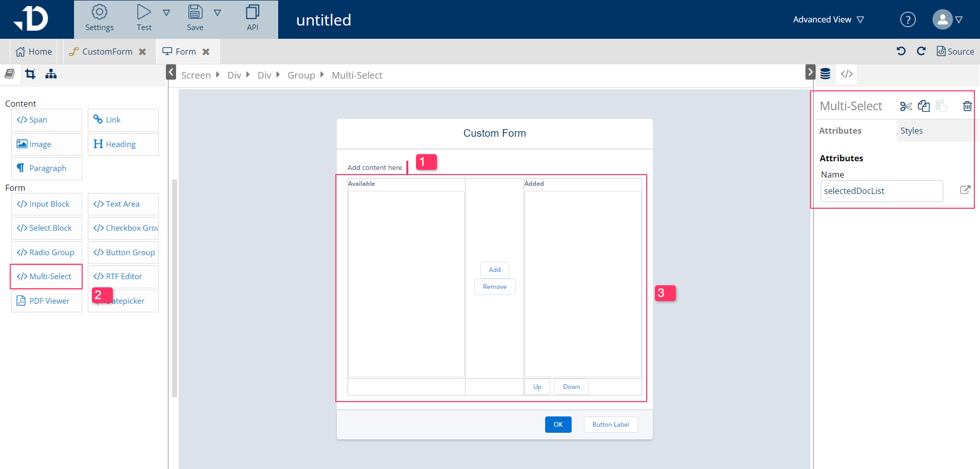Open the pages book icon in left toolbar

click(x=9, y=74)
